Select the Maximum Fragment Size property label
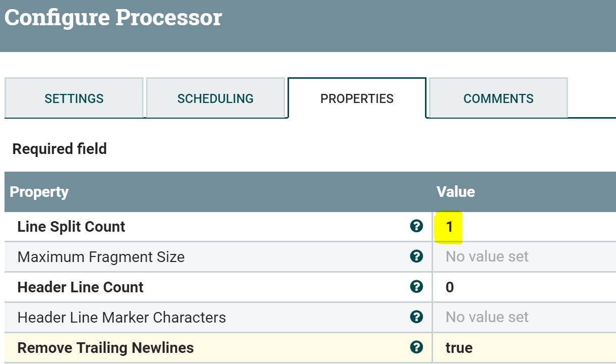The width and height of the screenshot is (616, 364). pyautogui.click(x=101, y=256)
